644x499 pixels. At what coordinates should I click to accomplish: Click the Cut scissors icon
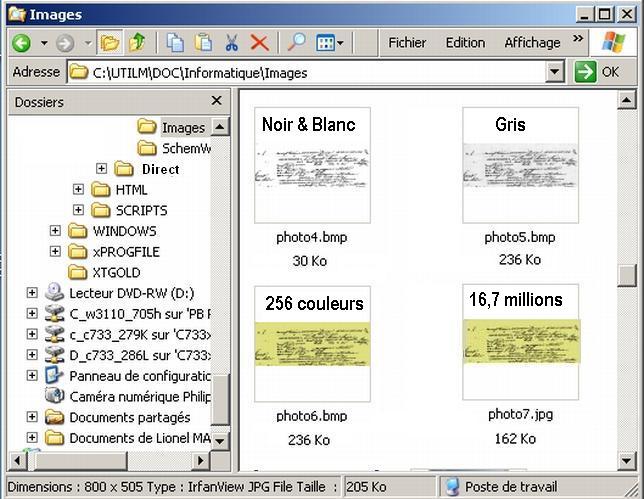[x=231, y=42]
